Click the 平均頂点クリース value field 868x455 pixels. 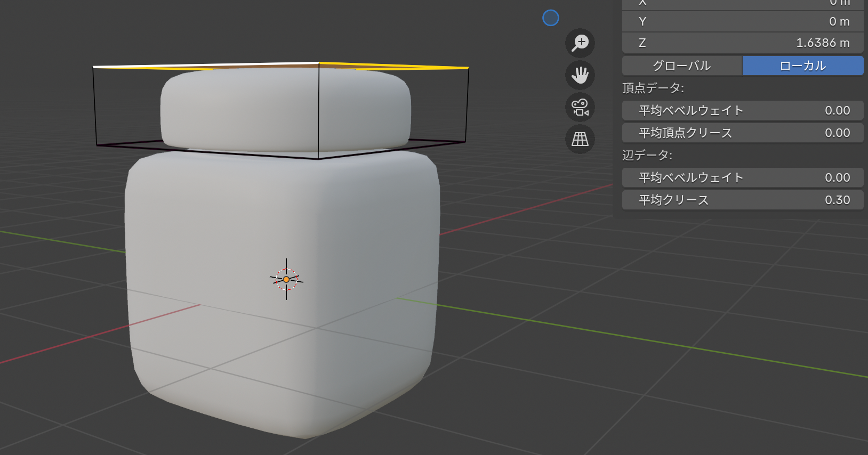[742, 133]
